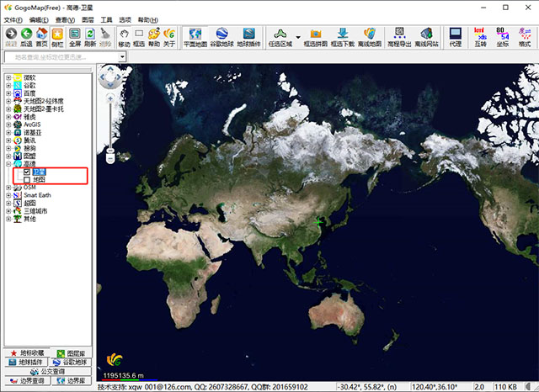Click the 坐标 coordinate tool icon
Image resolution: width=539 pixels, height=392 pixels.
tap(504, 36)
